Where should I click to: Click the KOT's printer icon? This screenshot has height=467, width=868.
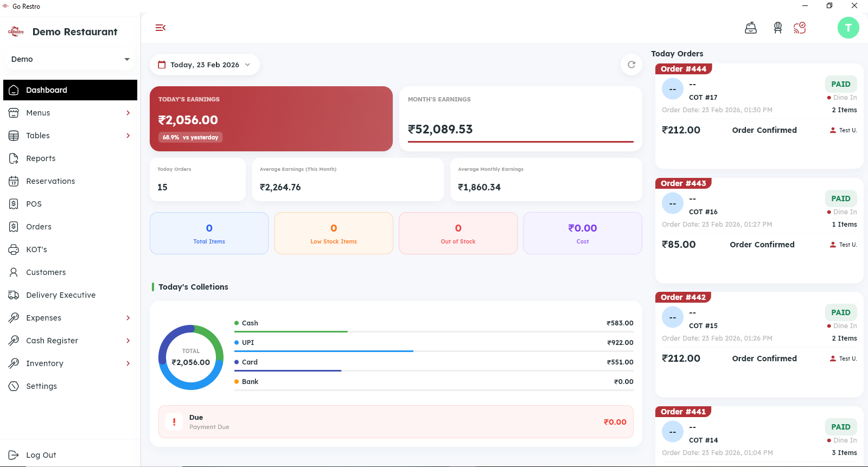(14, 250)
